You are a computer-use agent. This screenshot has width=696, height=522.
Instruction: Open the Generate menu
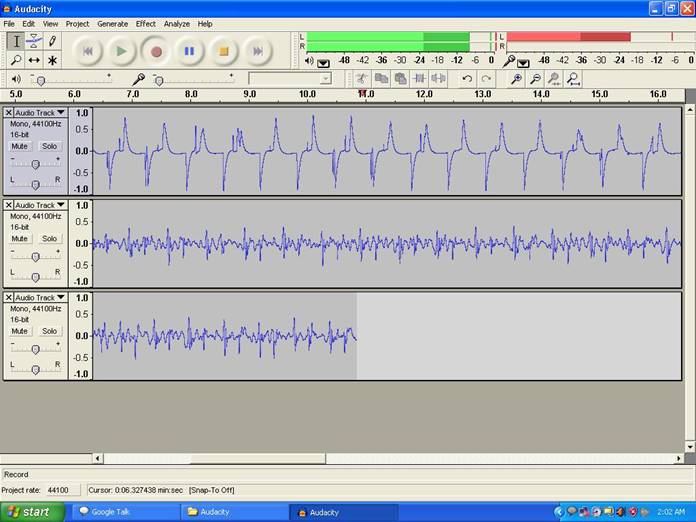tap(112, 23)
